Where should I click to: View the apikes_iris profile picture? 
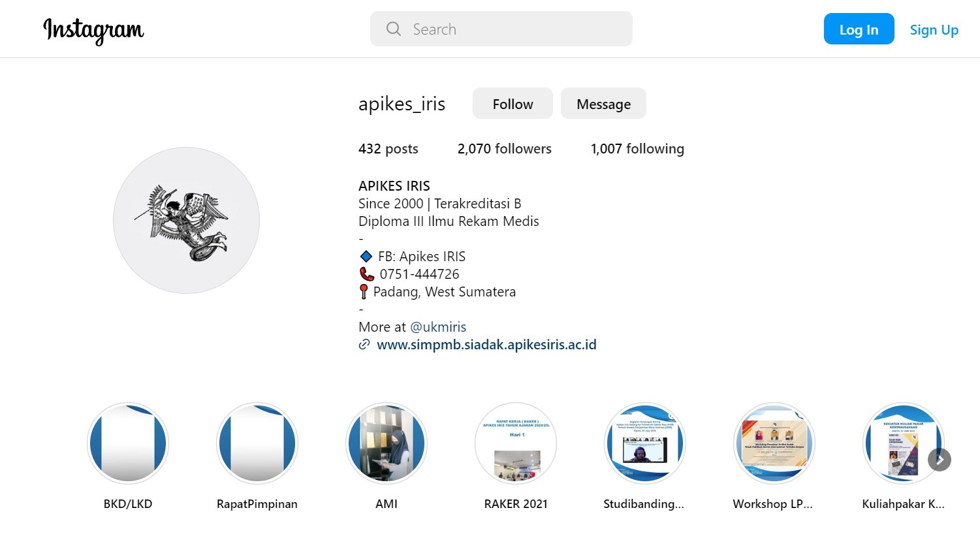pyautogui.click(x=186, y=220)
